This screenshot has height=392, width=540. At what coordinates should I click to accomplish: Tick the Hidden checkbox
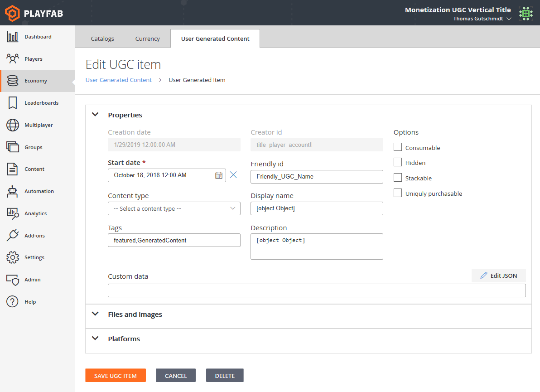397,162
